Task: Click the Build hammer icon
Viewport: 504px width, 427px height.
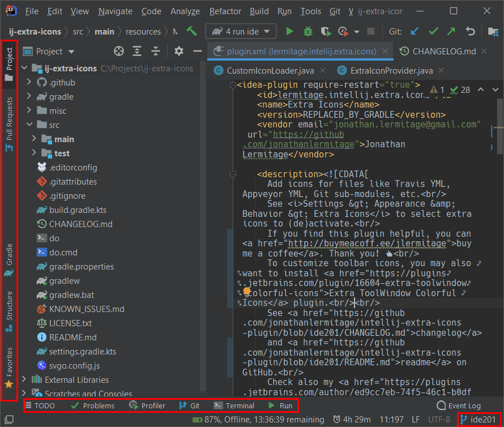Action: [192, 32]
